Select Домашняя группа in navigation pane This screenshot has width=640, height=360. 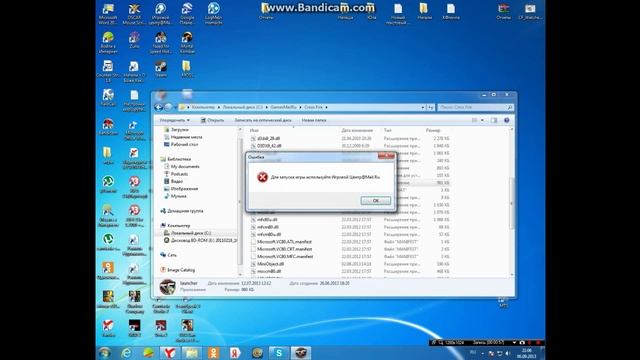185,211
